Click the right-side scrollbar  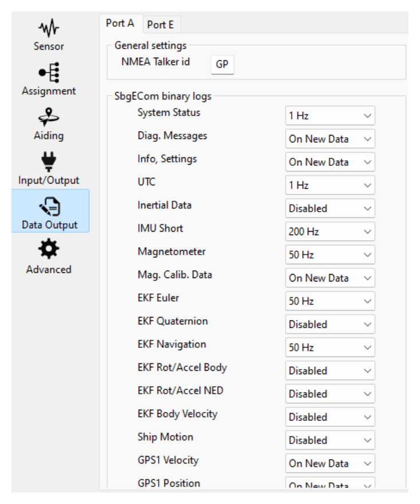tap(414, 229)
